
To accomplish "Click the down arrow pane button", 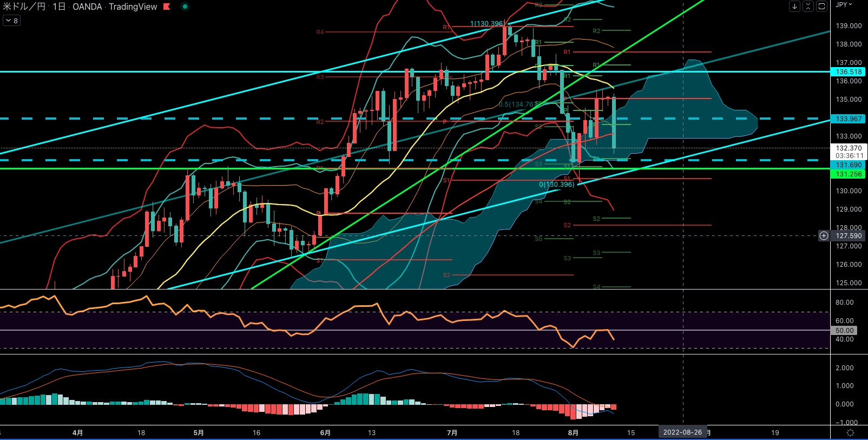I will tap(794, 6).
